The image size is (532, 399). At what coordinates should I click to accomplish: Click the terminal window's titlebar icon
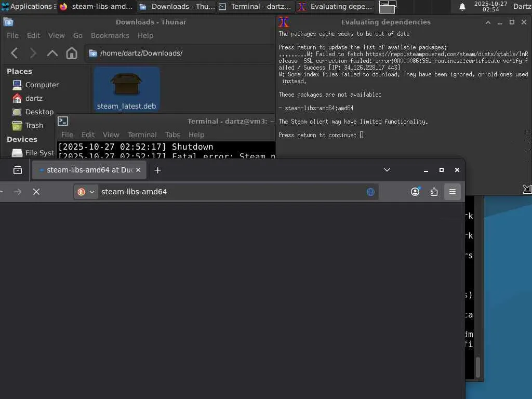coord(63,121)
